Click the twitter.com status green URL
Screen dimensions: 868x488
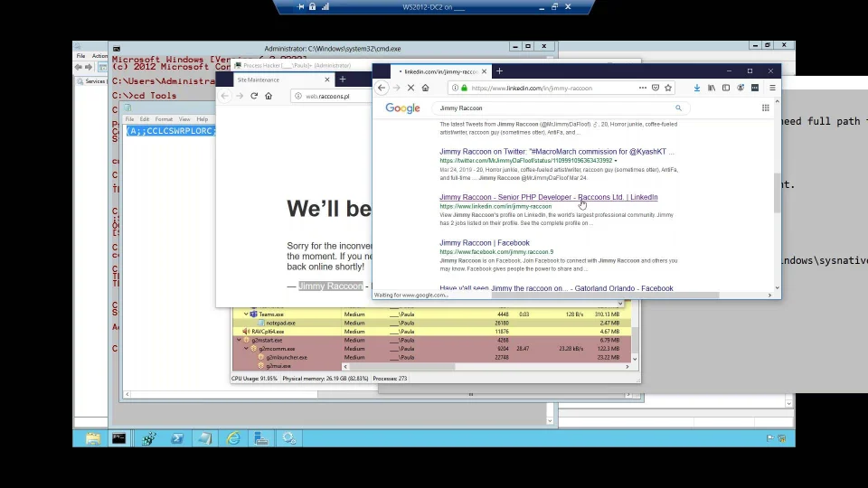tap(526, 161)
